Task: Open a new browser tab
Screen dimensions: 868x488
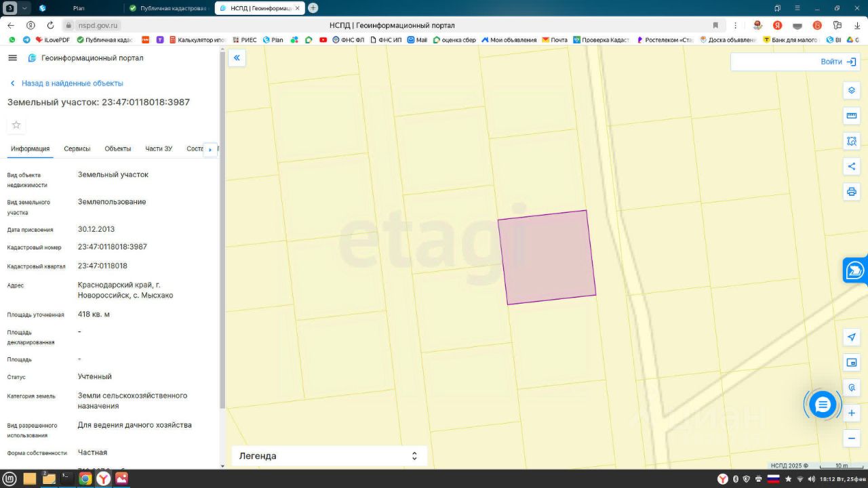Action: click(313, 8)
